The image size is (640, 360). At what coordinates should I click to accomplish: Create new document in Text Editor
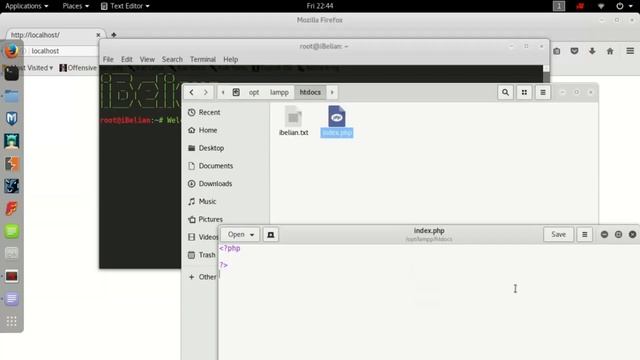(271, 235)
